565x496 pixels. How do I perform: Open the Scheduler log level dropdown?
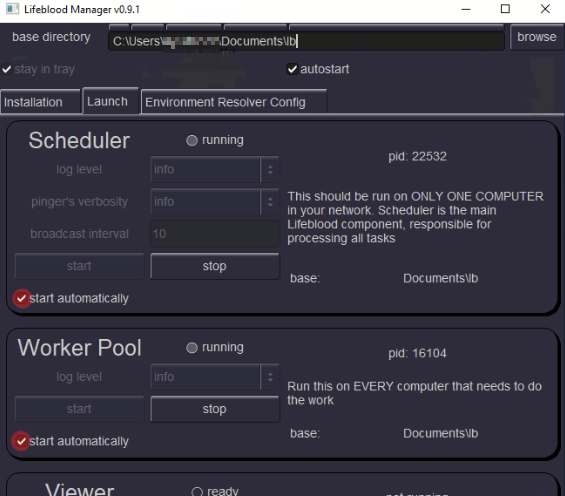pos(214,169)
